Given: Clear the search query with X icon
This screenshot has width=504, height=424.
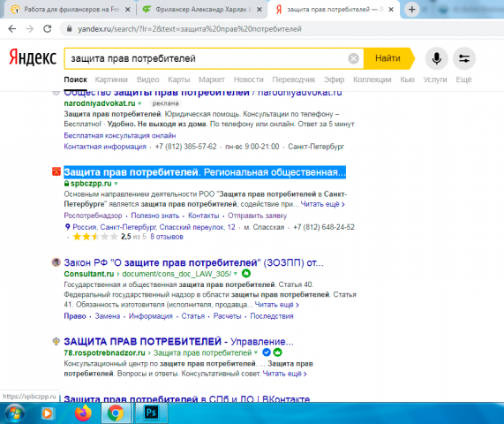Looking at the screenshot, I should coord(353,58).
